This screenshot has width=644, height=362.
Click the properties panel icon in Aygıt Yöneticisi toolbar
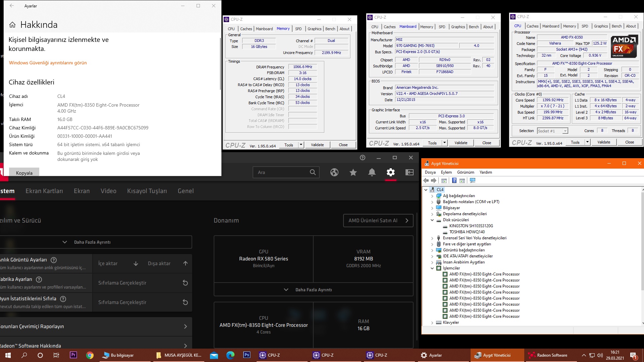(x=462, y=181)
